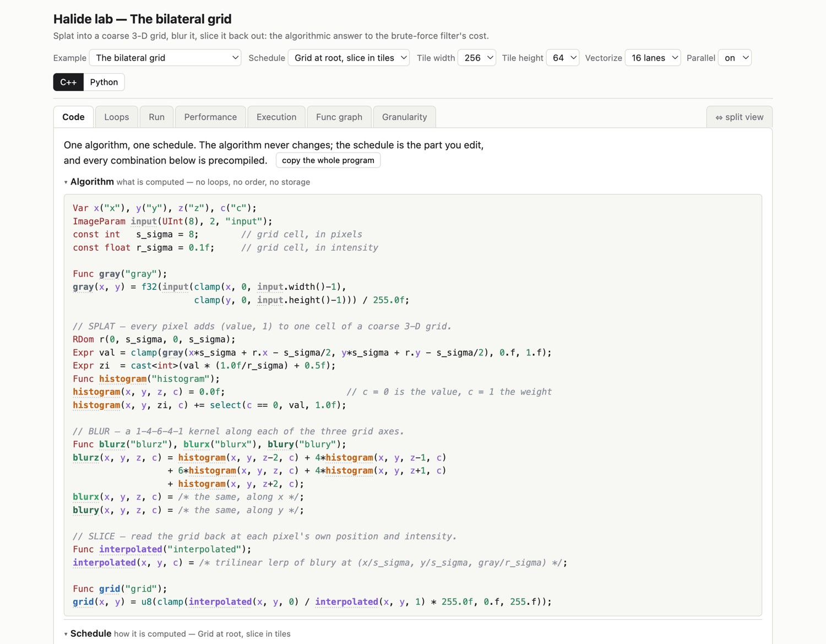
Task: Open the Granularity tab
Action: tap(404, 117)
